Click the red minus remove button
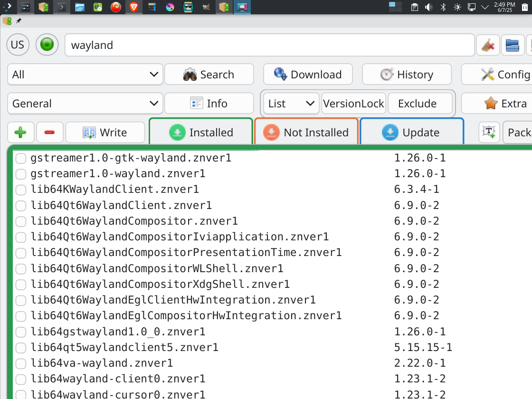 pyautogui.click(x=49, y=133)
